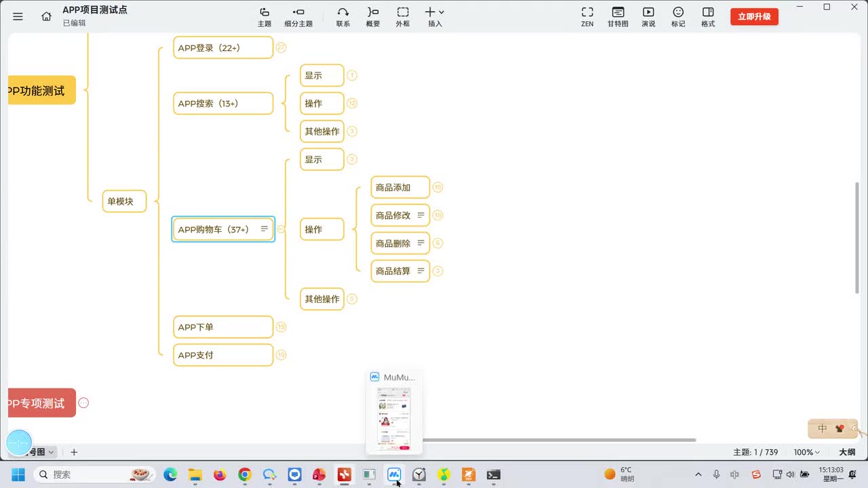Expand count 5 beside 商品删除
868x488 pixels.
point(437,243)
